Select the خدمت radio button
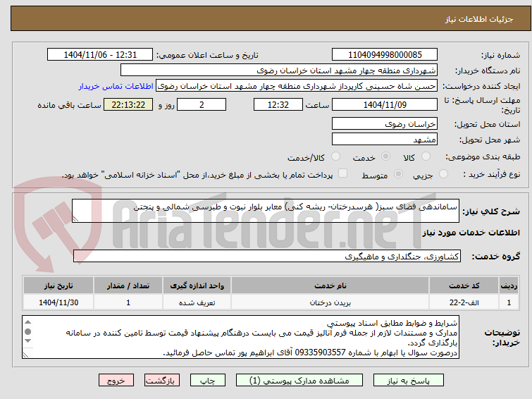The width and height of the screenshot is (532, 399). pyautogui.click(x=385, y=156)
